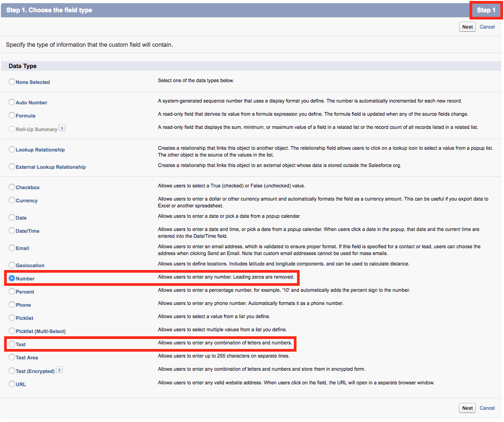Choose the Text data type radio
This screenshot has width=504, height=422.
tap(12, 344)
